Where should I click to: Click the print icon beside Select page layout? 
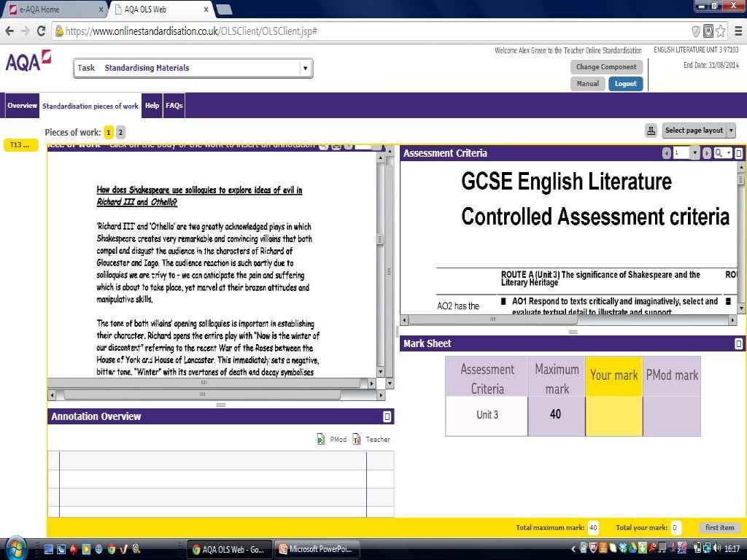pos(651,131)
